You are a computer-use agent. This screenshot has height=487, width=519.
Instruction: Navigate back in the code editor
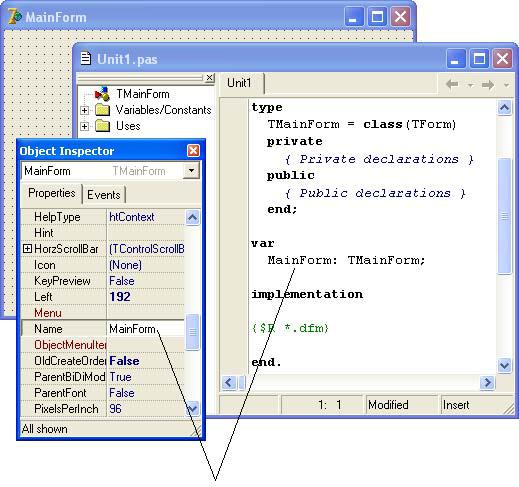[x=452, y=84]
